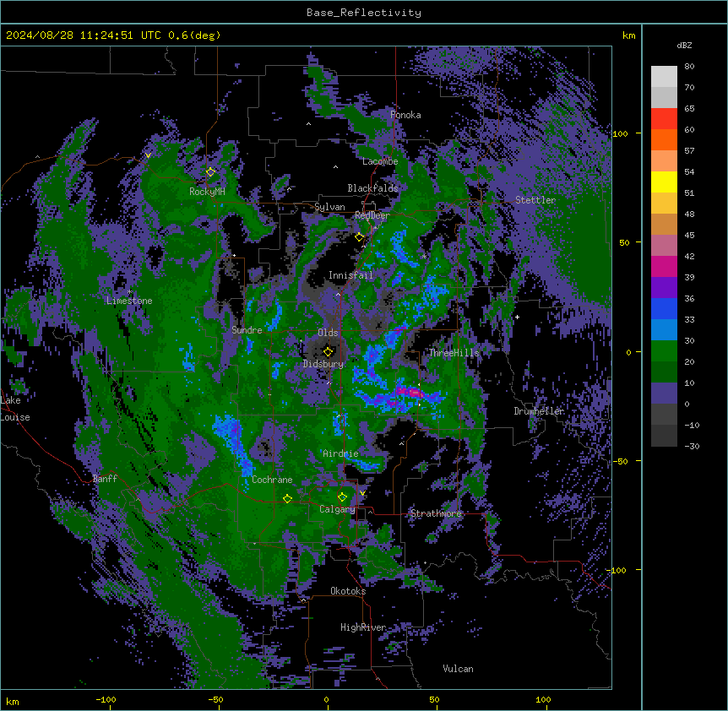This screenshot has width=728, height=711.
Task: Click the HighRiver label
Action: coord(363,627)
